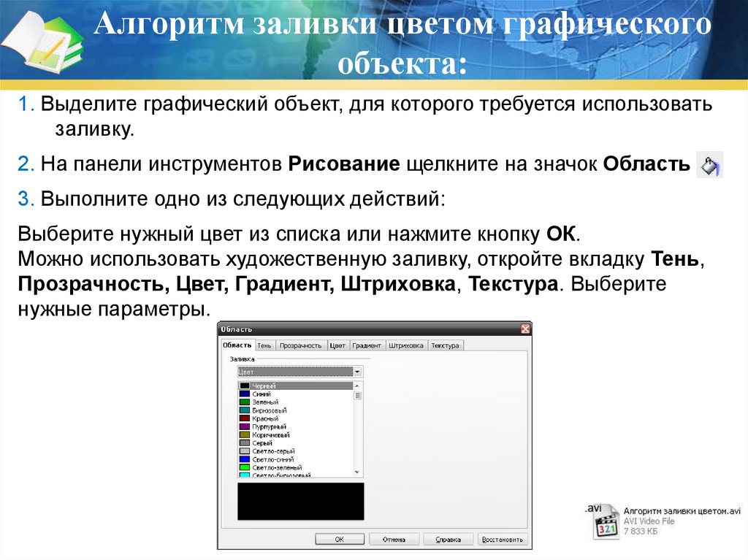
Task: Select Зеленый in the color list
Action: coord(295,402)
